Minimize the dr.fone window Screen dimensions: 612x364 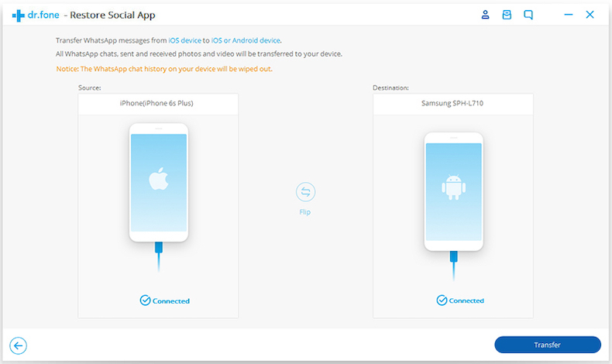569,15
